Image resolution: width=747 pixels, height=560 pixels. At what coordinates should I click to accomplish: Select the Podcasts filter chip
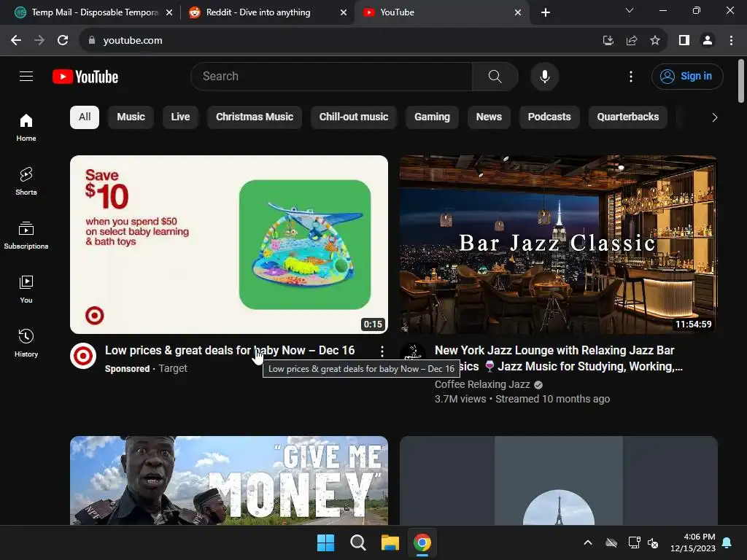[549, 117]
